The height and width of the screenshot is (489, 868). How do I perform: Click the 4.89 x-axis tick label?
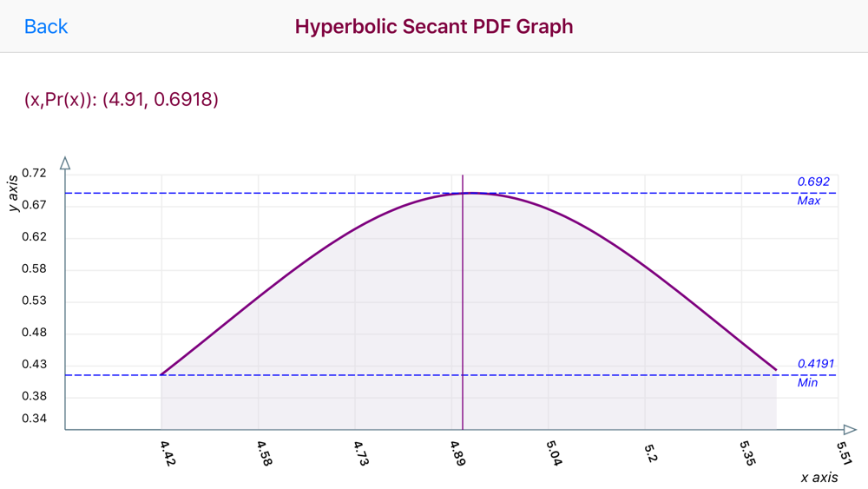[457, 453]
